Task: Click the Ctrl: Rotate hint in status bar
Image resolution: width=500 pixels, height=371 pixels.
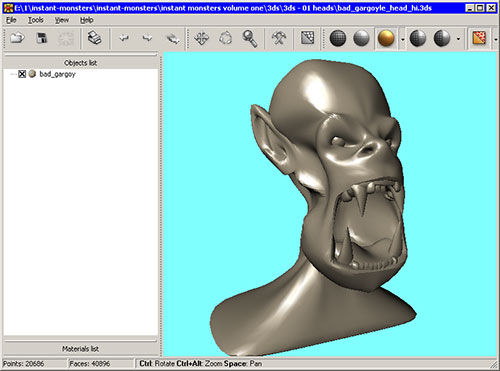Action: [157, 364]
